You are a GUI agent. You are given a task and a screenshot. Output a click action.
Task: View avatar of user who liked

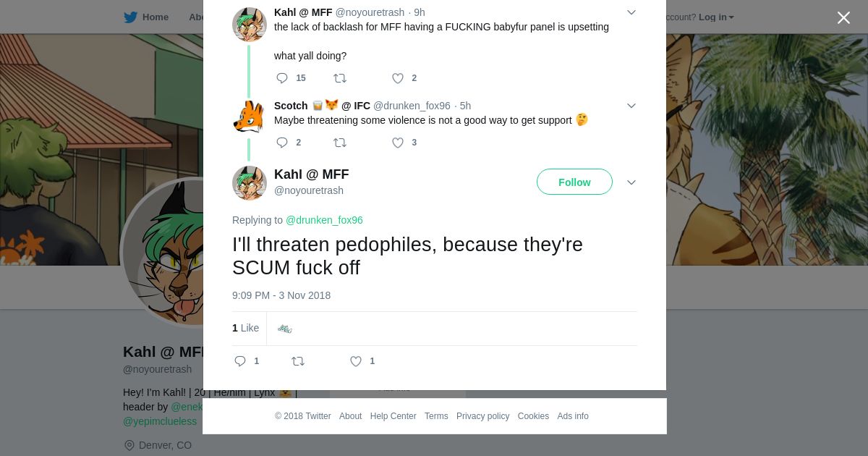[285, 329]
